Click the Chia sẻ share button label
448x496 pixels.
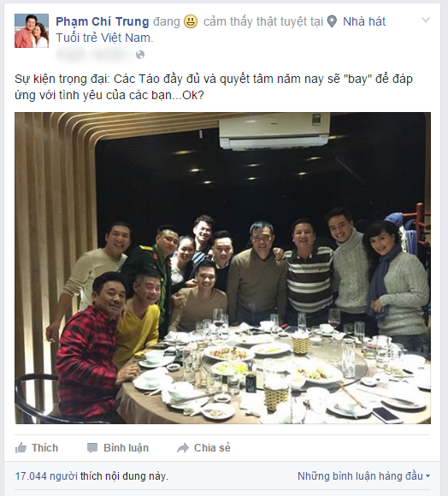coord(212,448)
